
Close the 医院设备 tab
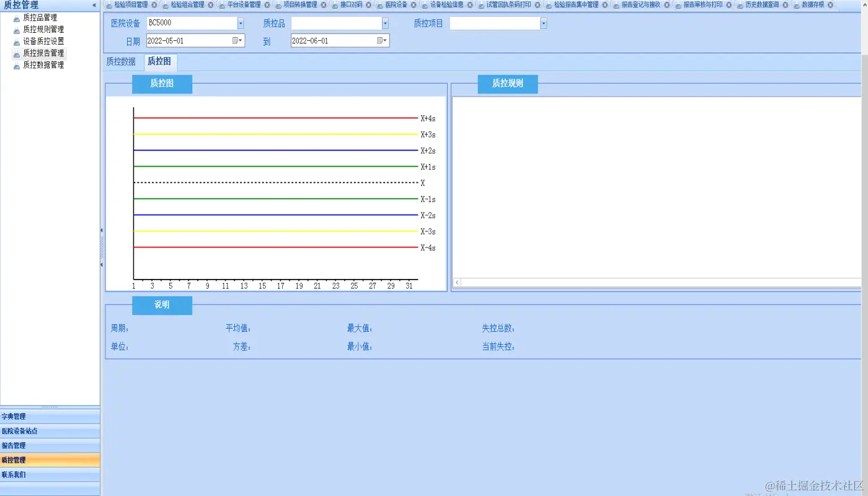tap(414, 5)
